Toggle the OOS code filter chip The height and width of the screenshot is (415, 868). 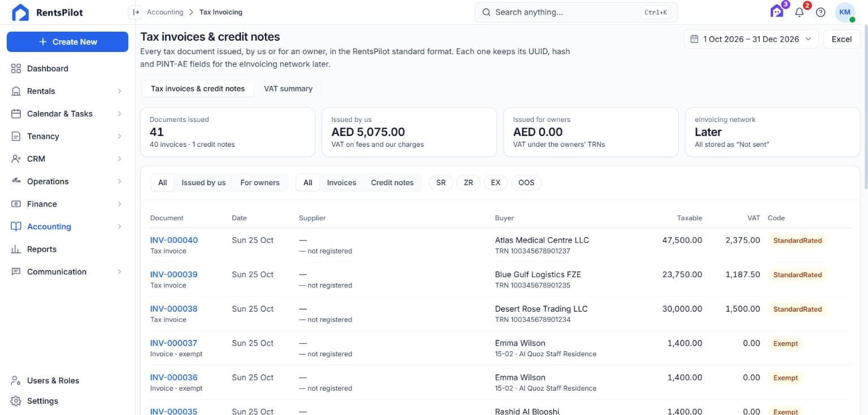pyautogui.click(x=526, y=182)
